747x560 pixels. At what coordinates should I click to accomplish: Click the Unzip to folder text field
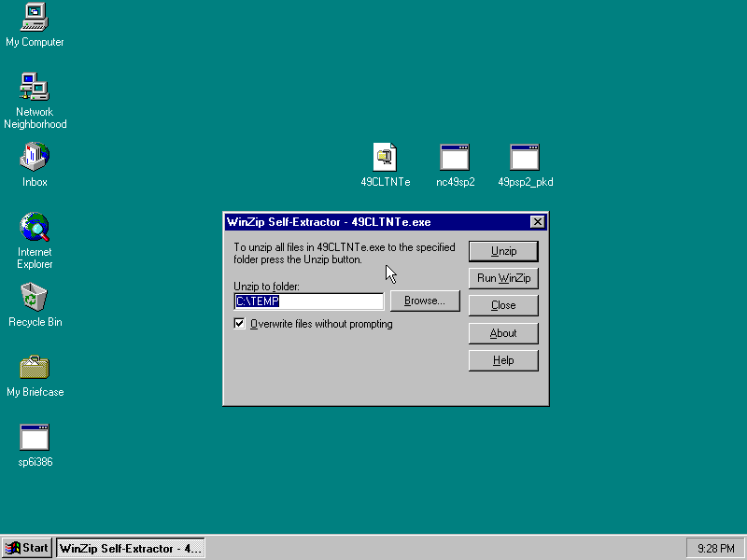pyautogui.click(x=309, y=301)
